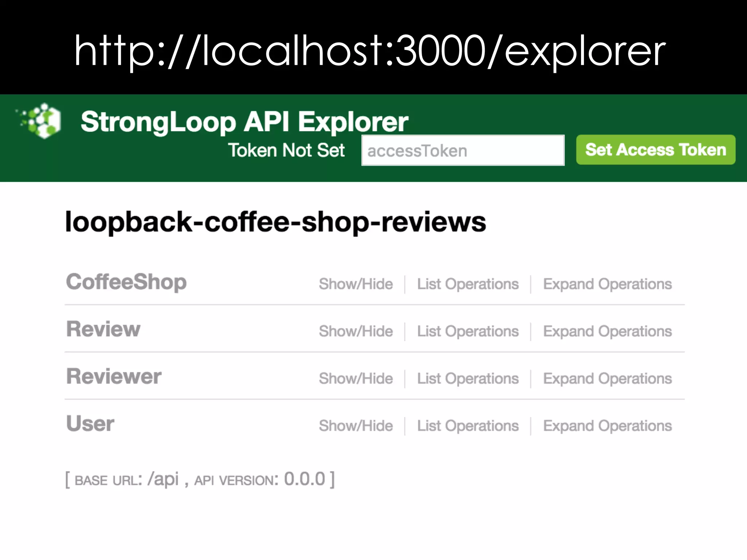Viewport: 747px width, 560px height.
Task: Expand the CoffeeShop model section
Action: pyautogui.click(x=126, y=282)
